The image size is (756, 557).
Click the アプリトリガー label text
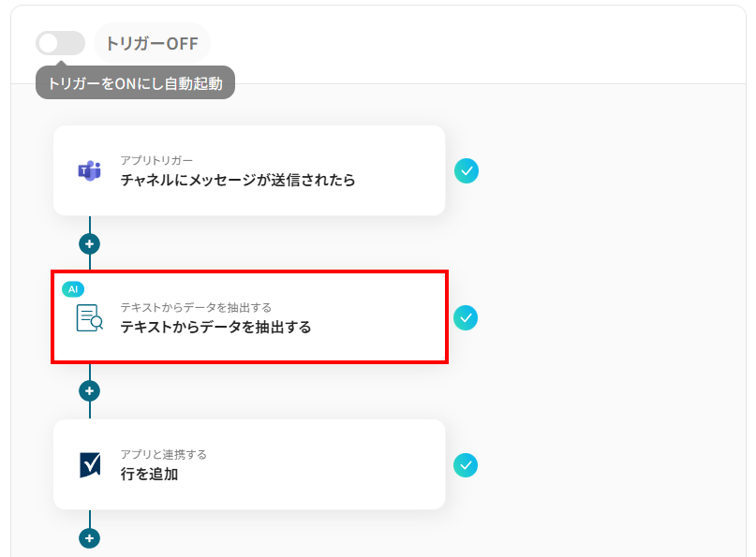156,160
